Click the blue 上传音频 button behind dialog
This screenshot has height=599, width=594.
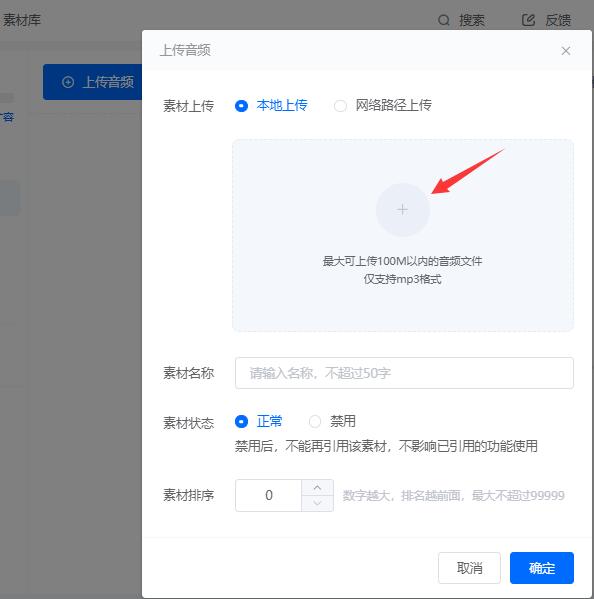[x=92, y=82]
